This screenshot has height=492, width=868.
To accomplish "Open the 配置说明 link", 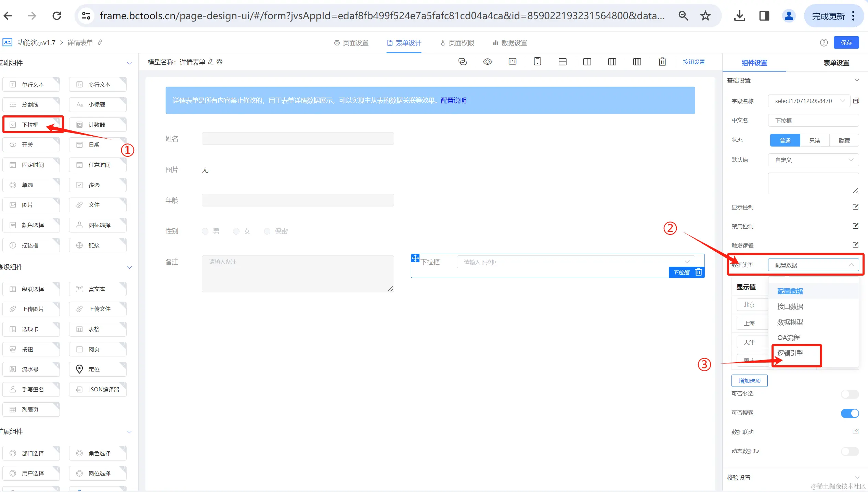I will tap(453, 100).
